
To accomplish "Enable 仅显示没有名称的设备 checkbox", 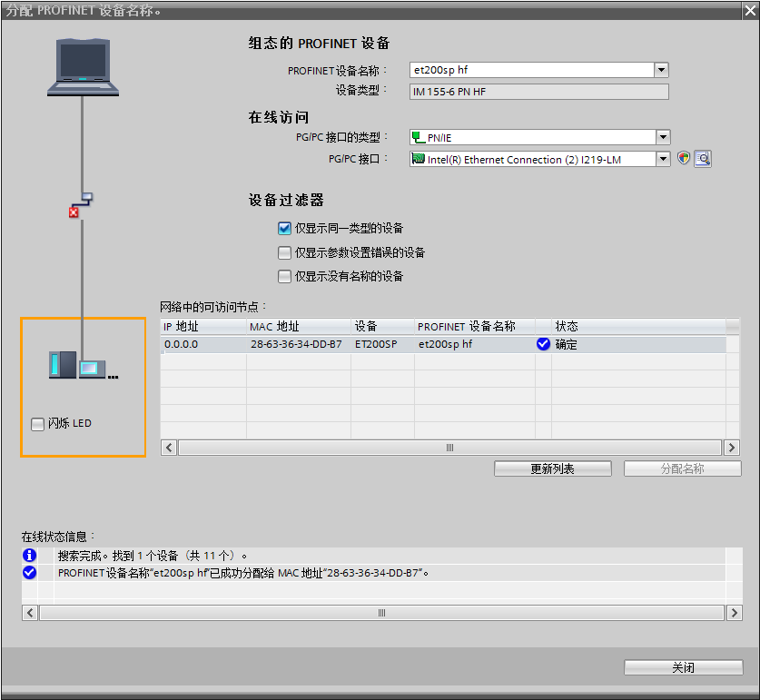I will tap(284, 276).
